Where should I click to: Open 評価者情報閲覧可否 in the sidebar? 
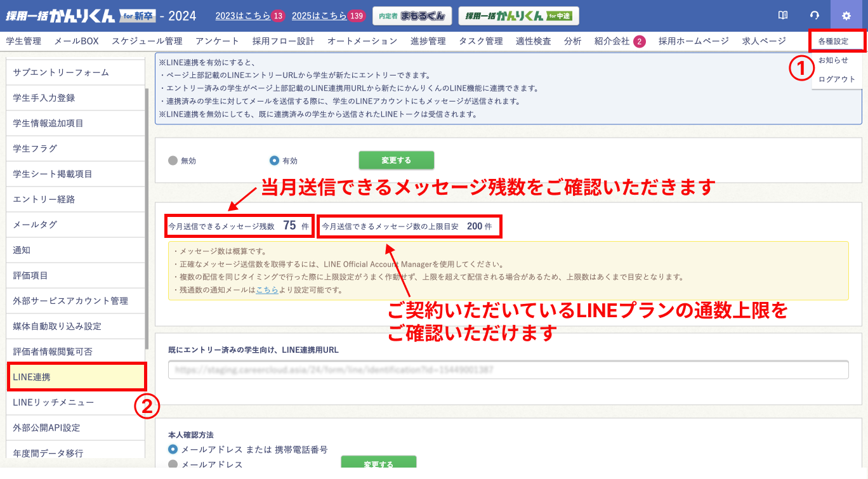(x=76, y=351)
